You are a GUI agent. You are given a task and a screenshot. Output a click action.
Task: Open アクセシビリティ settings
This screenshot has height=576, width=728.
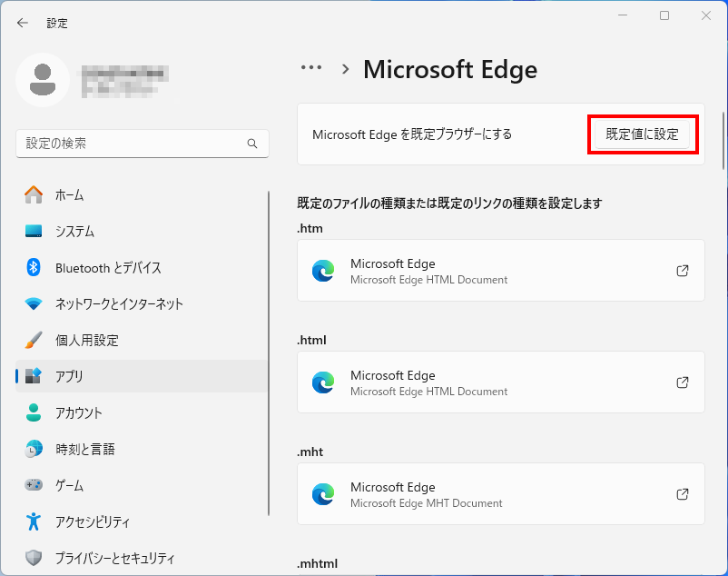click(141, 521)
